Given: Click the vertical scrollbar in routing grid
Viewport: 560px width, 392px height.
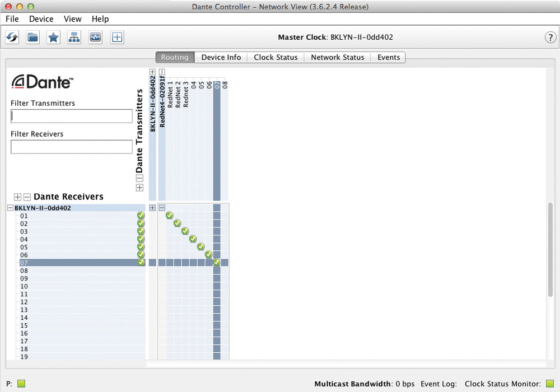Looking at the screenshot, I should (550, 249).
